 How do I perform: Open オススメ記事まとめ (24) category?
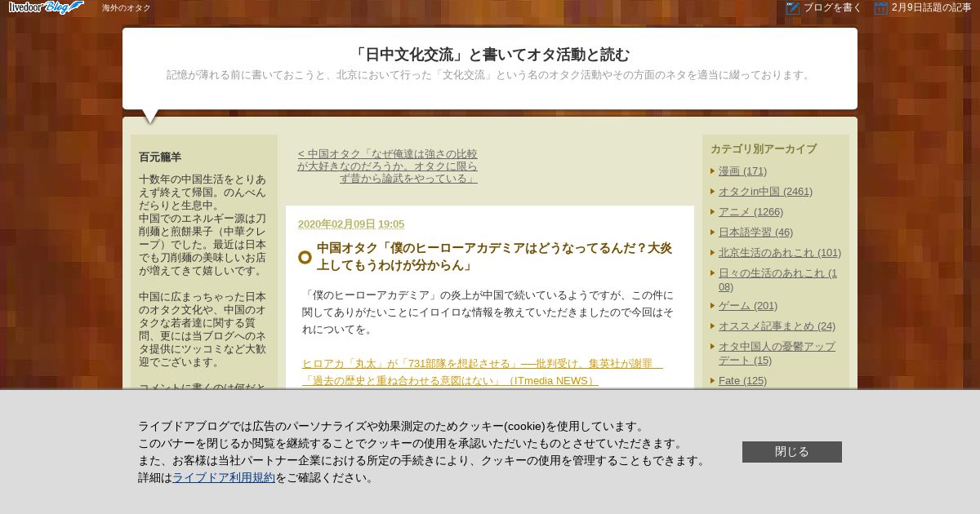click(x=777, y=326)
